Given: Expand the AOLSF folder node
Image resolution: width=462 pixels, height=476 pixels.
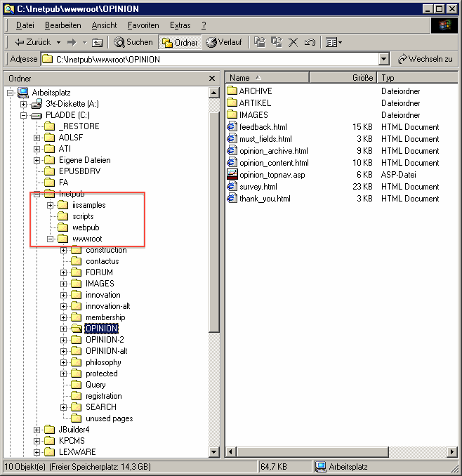Looking at the screenshot, I should click(37, 138).
